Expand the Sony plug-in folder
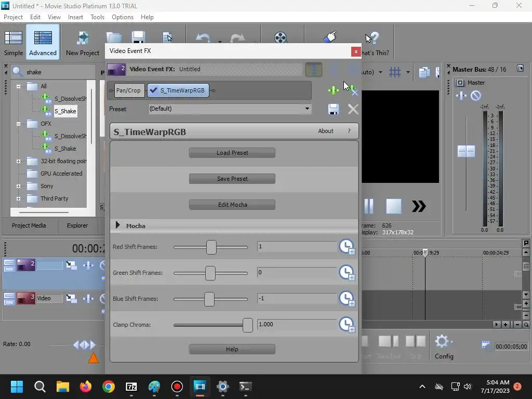Image resolution: width=532 pixels, height=399 pixels. pyautogui.click(x=18, y=186)
